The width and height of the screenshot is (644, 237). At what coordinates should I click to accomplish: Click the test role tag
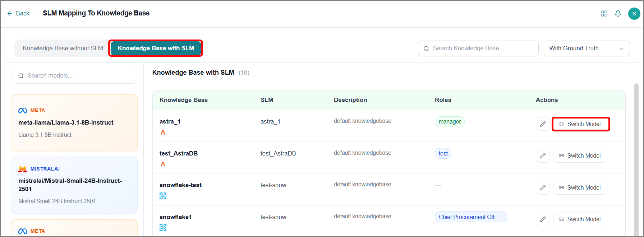[x=443, y=153]
